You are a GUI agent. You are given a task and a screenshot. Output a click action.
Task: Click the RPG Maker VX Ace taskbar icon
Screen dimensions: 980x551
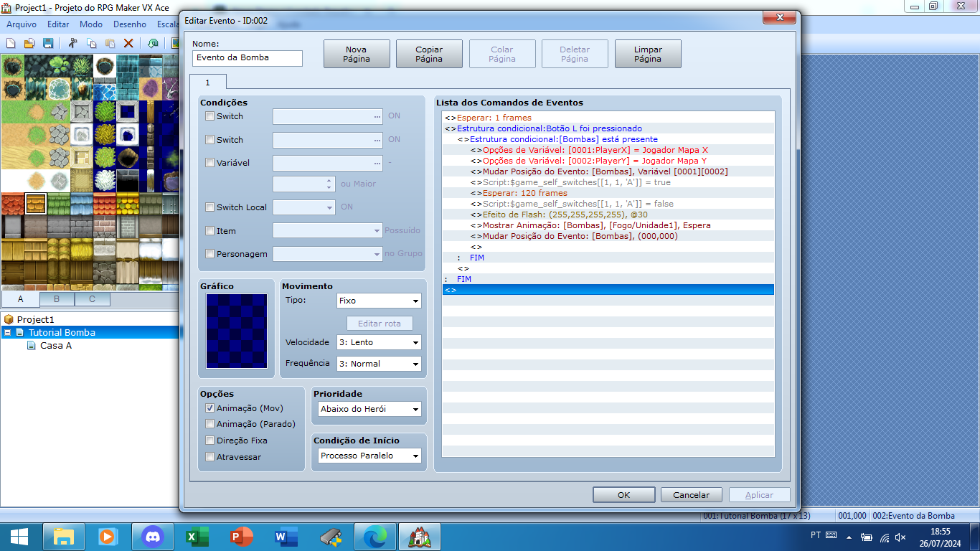[x=419, y=536]
